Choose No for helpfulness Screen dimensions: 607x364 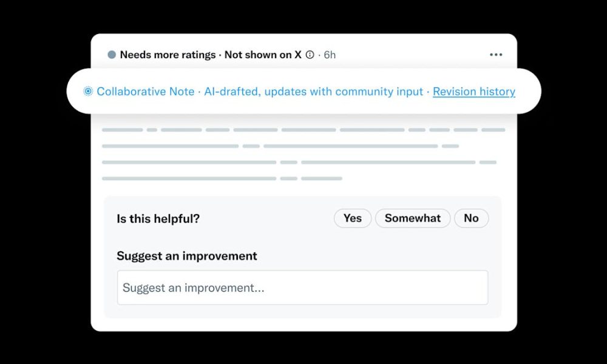click(471, 218)
